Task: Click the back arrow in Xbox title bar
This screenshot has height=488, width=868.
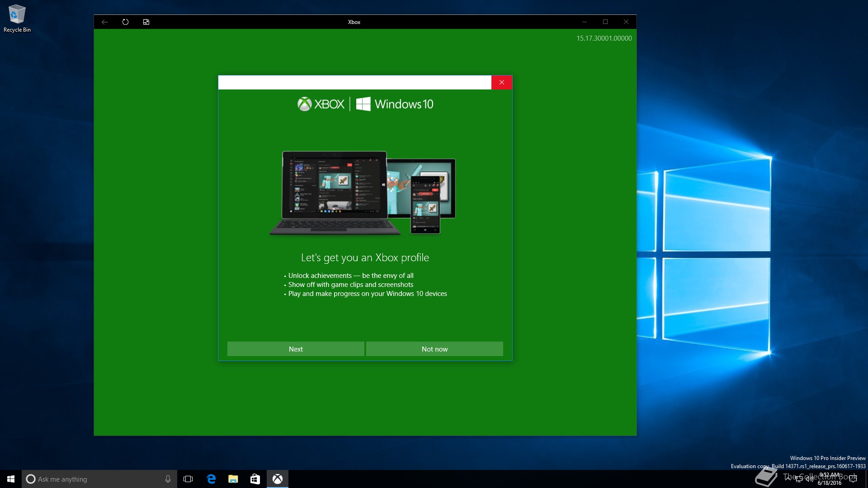Action: tap(105, 22)
